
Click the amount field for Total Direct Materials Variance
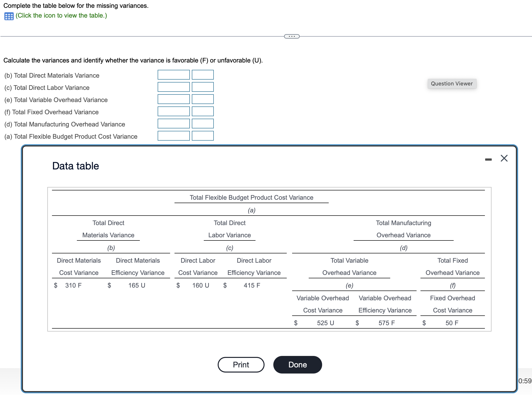(174, 75)
